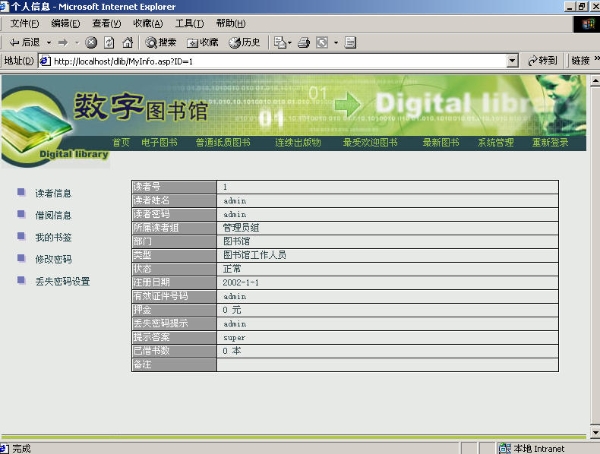The width and height of the screenshot is (600, 454).
Task: Navigate to 电子图书 in the nav bar
Action: pyautogui.click(x=159, y=142)
